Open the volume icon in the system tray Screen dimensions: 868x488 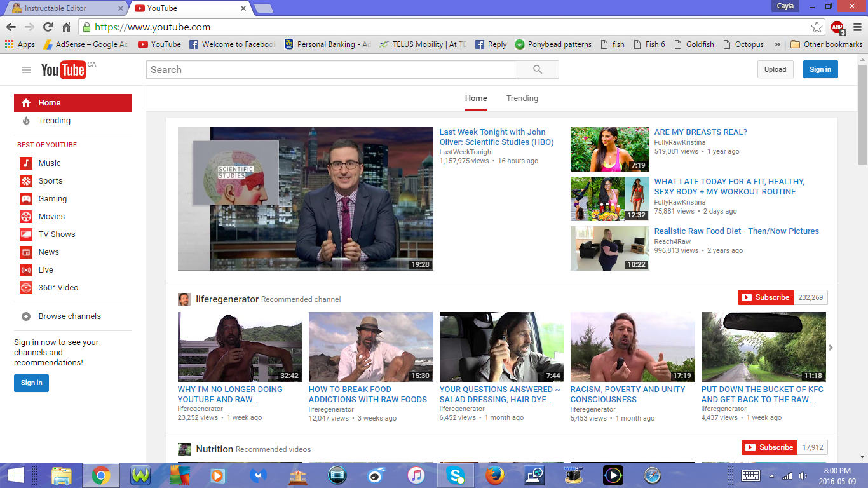click(803, 475)
